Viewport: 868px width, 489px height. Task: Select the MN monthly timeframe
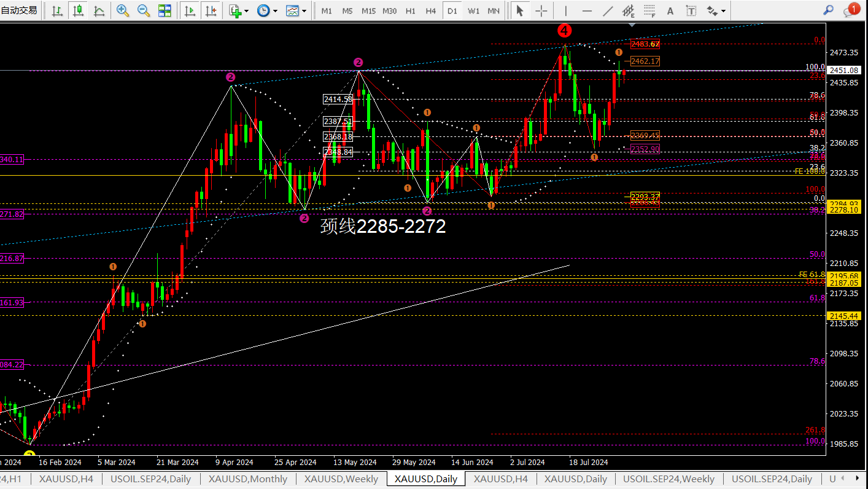493,11
